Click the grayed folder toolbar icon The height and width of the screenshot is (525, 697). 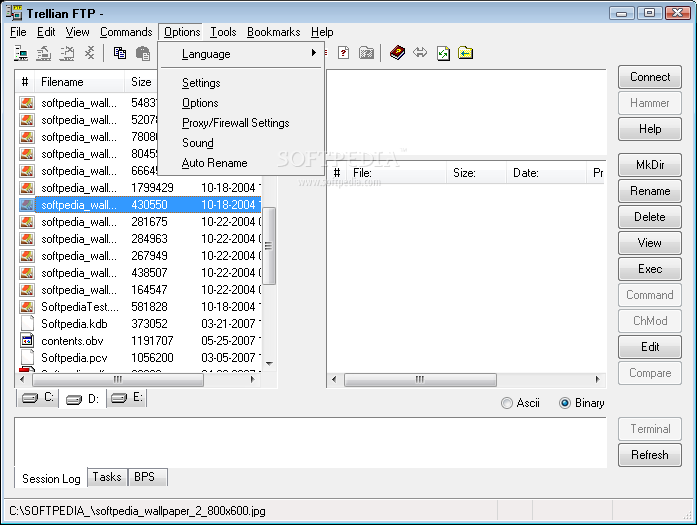tap(366, 53)
